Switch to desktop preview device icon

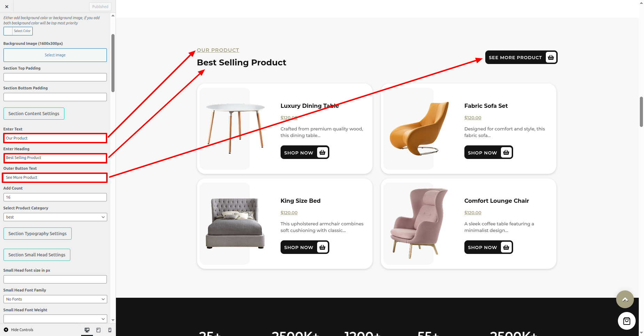point(87,330)
